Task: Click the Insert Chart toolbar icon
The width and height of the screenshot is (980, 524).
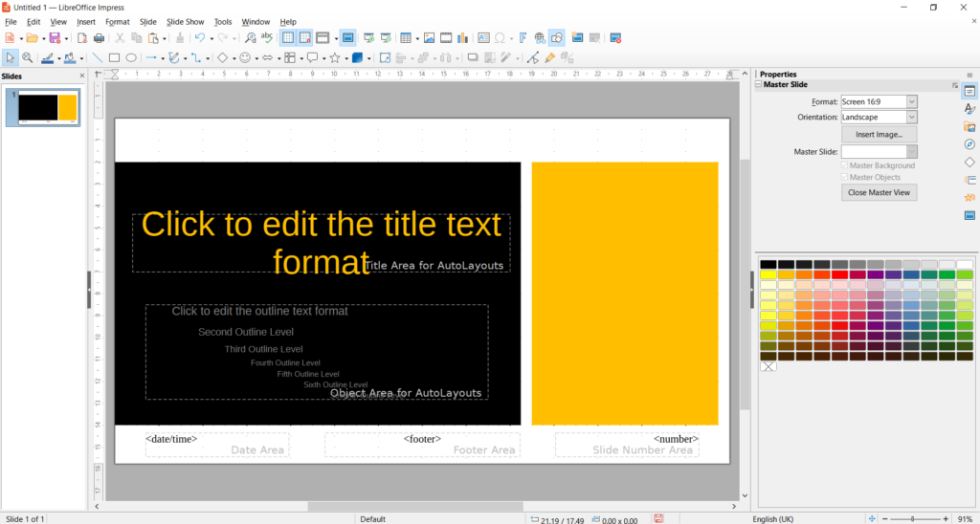Action: pyautogui.click(x=463, y=38)
